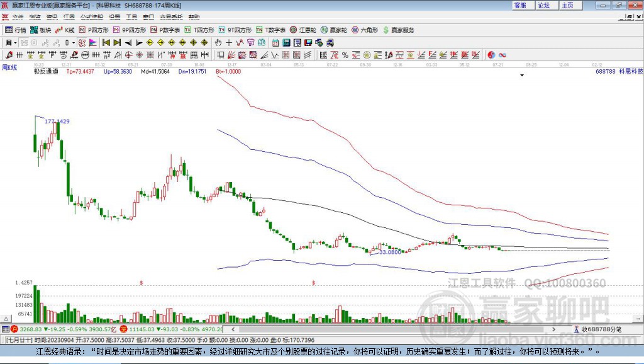This screenshot has height=364, width=644.
Task: Click the yin-yang circle icon
Action: [x=491, y=55]
